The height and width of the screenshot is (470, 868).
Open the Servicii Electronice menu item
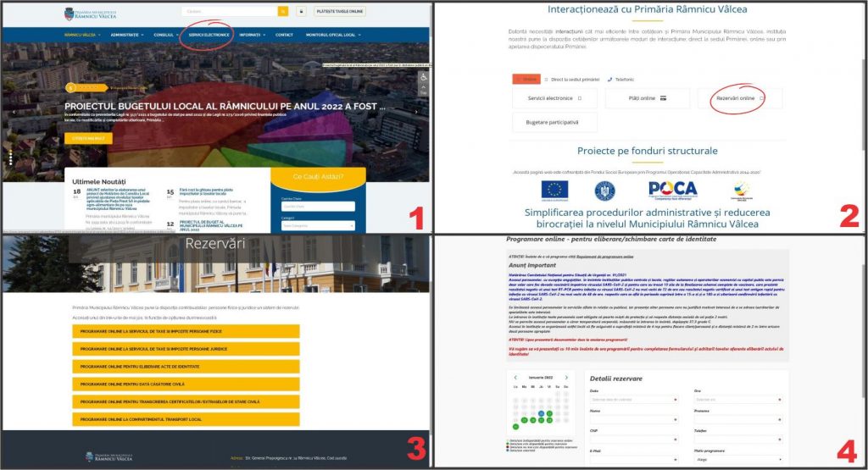click(x=208, y=35)
